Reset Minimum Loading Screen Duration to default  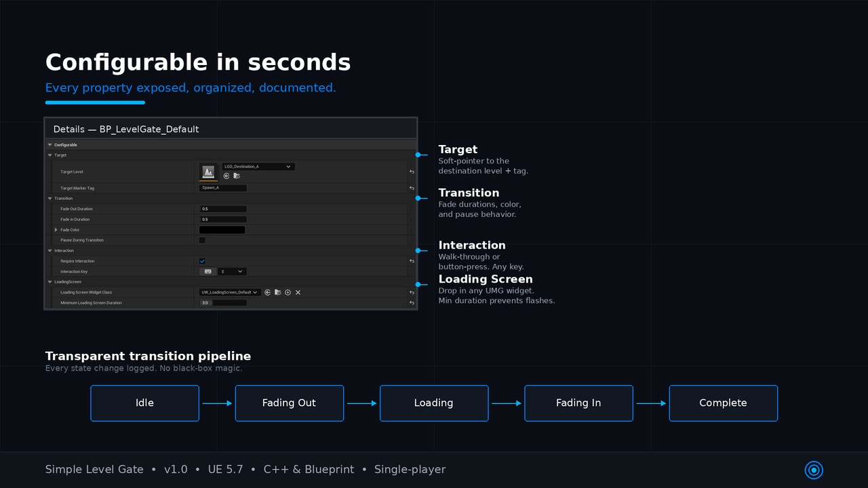(412, 303)
